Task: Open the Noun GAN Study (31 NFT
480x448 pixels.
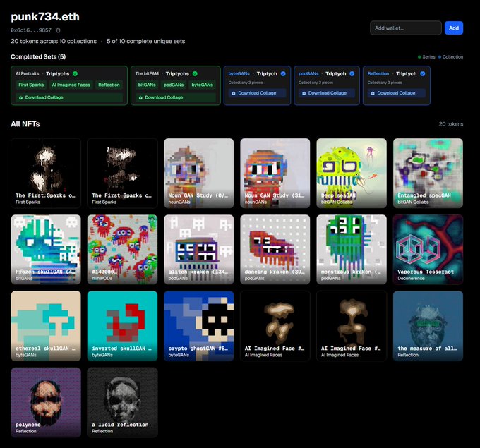Action: [x=275, y=173]
